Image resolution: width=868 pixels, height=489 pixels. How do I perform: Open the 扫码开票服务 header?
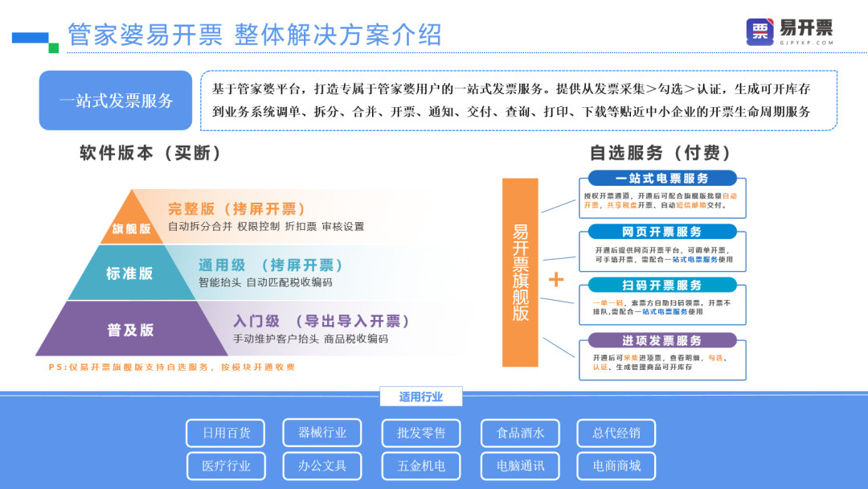coord(662,286)
